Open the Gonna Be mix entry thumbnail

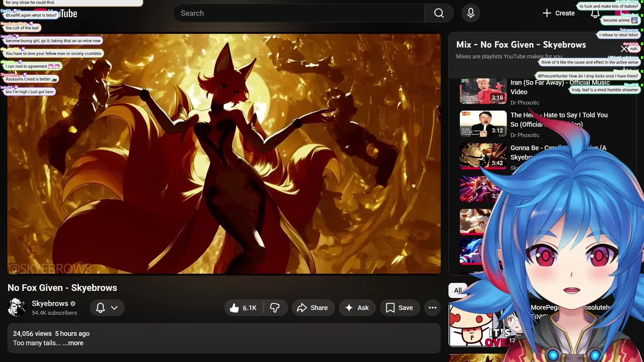tap(483, 156)
